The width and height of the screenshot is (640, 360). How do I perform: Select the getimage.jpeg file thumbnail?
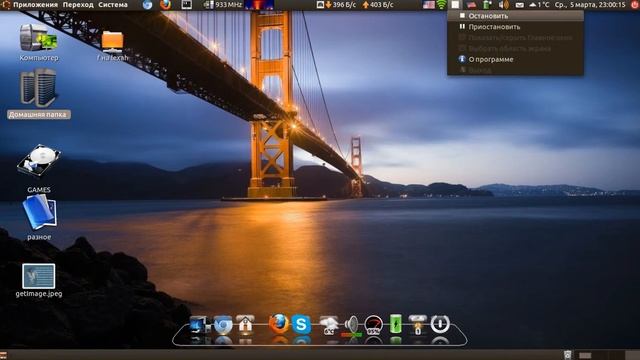point(39,276)
